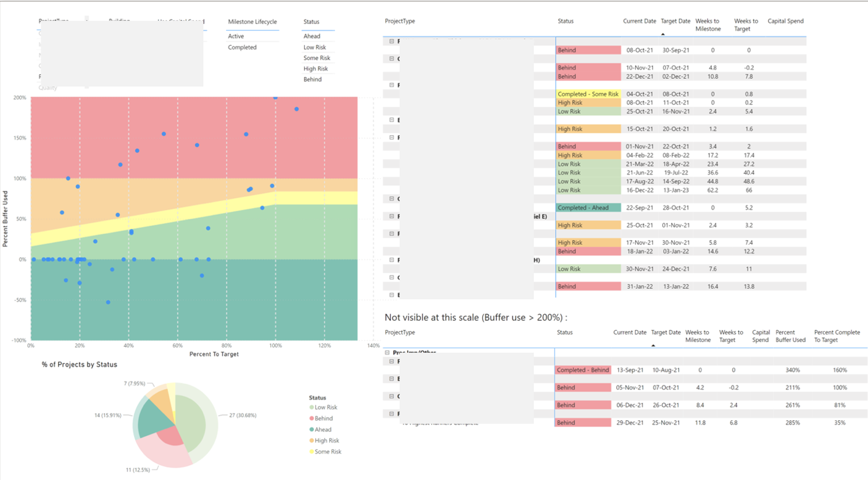Viewport: 868px width, 480px height.
Task: Sort the top table by Capital Spend header
Action: pos(785,21)
